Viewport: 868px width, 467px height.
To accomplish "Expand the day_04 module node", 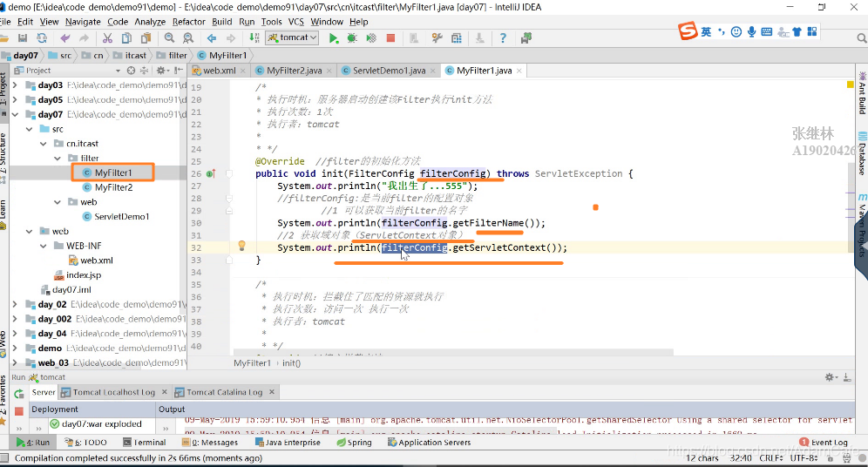I will coord(16,334).
